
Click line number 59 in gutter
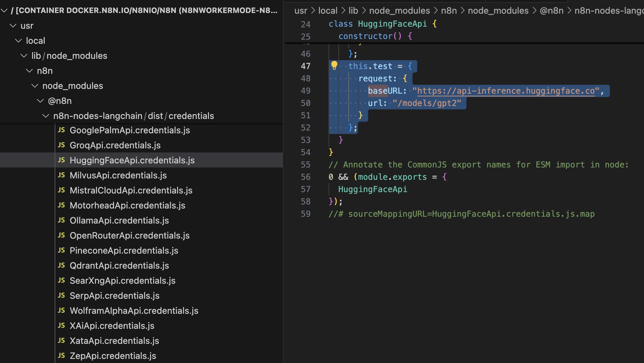[306, 214]
